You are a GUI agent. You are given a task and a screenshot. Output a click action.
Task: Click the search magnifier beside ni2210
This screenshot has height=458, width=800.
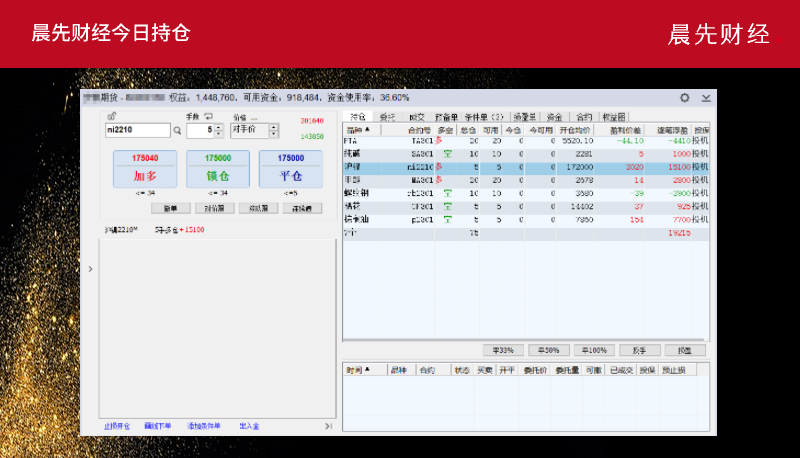tap(178, 130)
